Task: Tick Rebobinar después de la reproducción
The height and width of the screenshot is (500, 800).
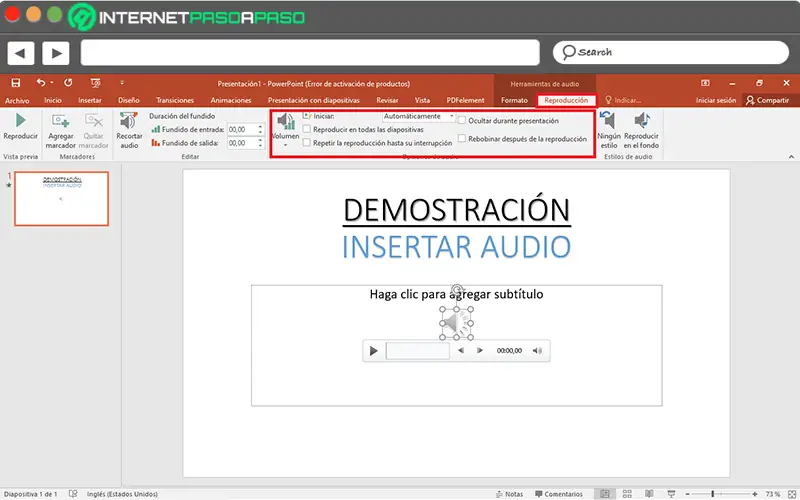Action: point(461,139)
